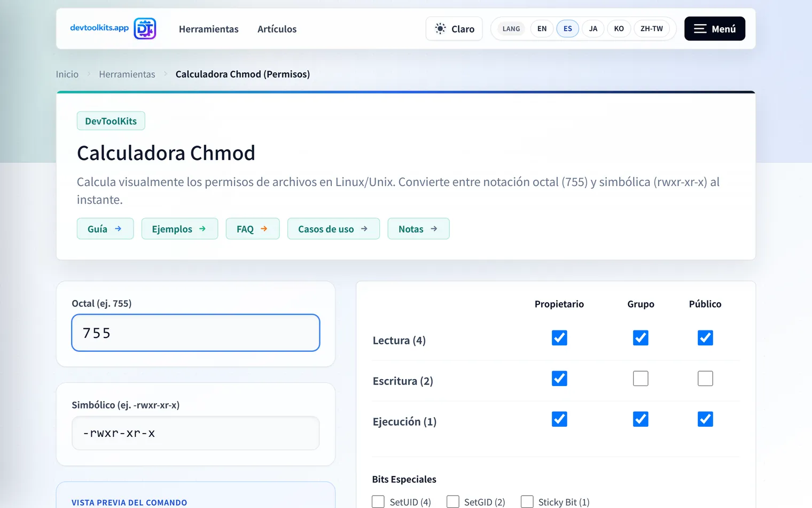
Task: Click the Lectura (4) row label
Action: coord(399,341)
